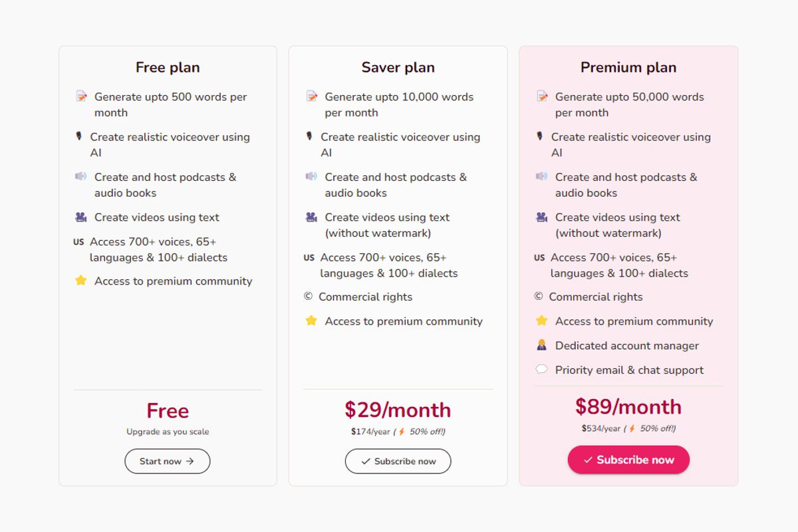Viewport: 798px width, 532px height.
Task: Click the star icon in Saver plan premium community
Action: coord(311,321)
